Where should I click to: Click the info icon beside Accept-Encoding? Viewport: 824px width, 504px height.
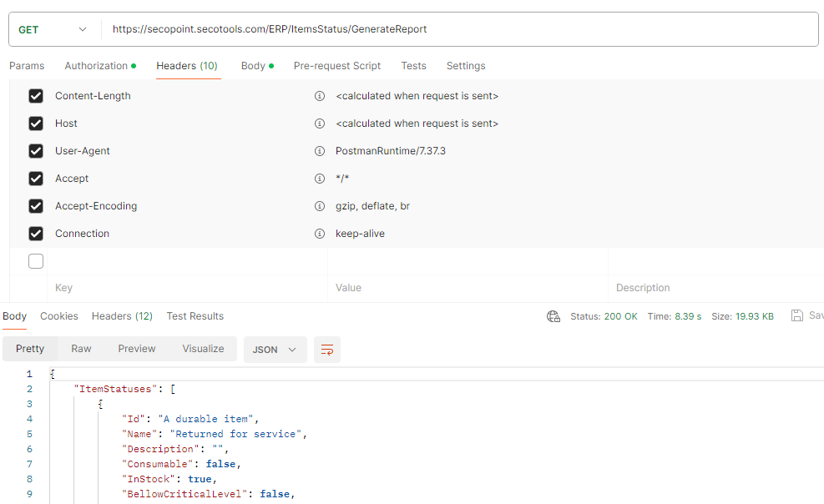320,206
